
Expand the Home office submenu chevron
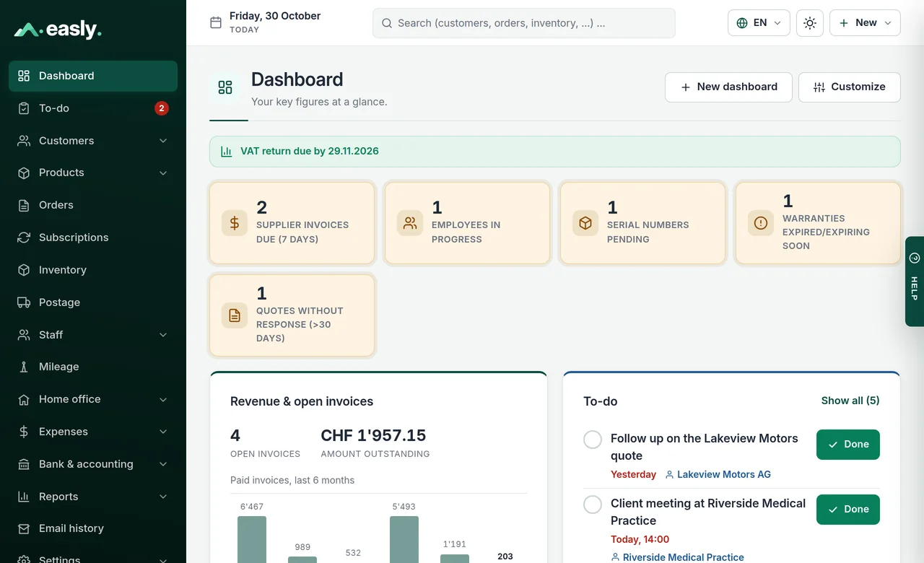pyautogui.click(x=163, y=399)
